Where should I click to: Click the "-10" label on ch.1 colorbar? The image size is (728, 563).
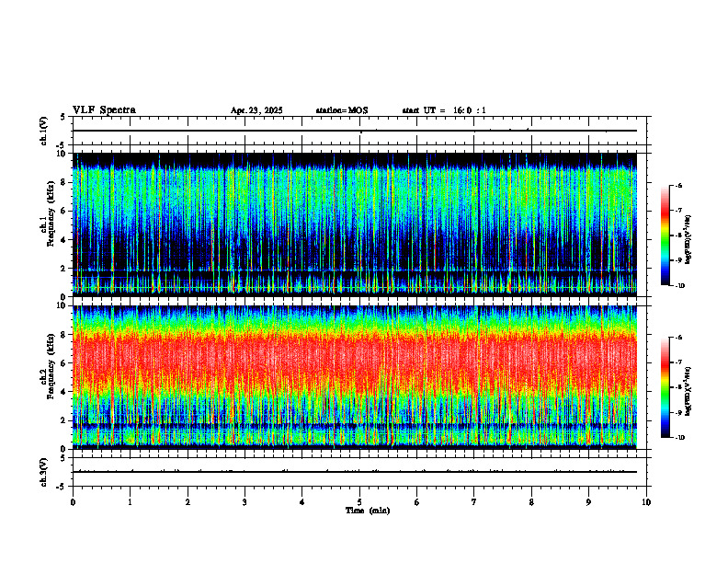coord(680,286)
